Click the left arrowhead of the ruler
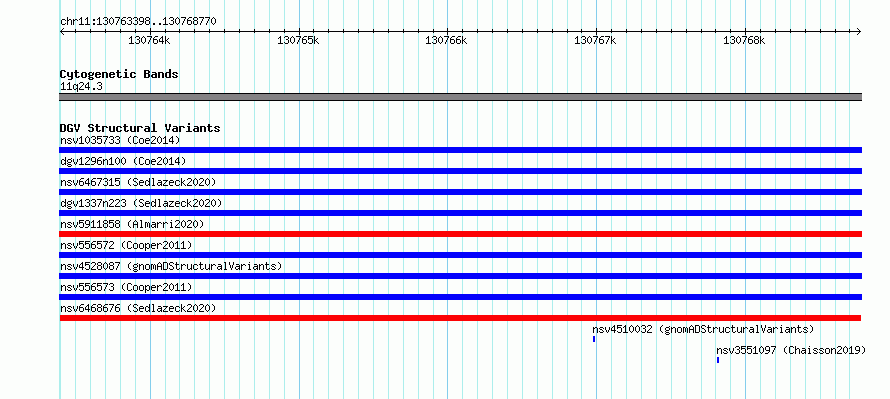 click(x=62, y=32)
